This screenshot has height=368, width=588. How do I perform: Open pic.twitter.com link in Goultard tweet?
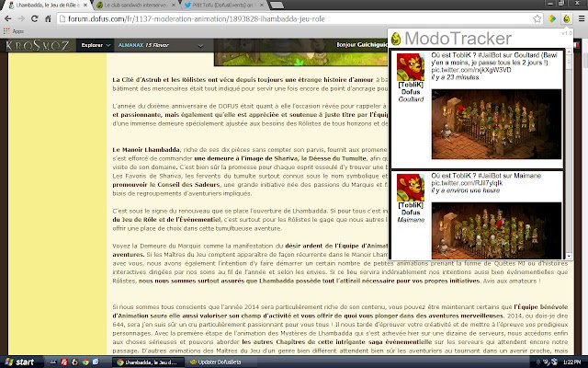471,70
